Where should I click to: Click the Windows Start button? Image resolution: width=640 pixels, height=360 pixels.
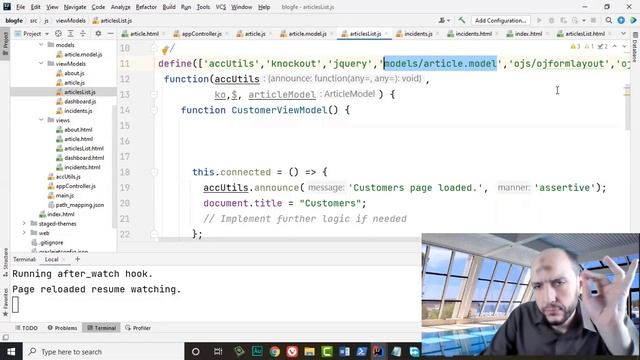click(11, 351)
